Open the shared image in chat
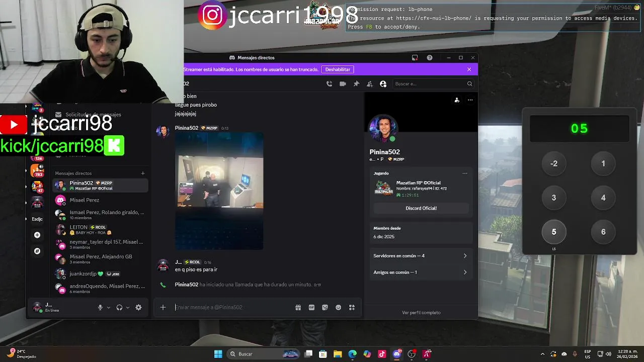This screenshot has height=362, width=644. (219, 191)
